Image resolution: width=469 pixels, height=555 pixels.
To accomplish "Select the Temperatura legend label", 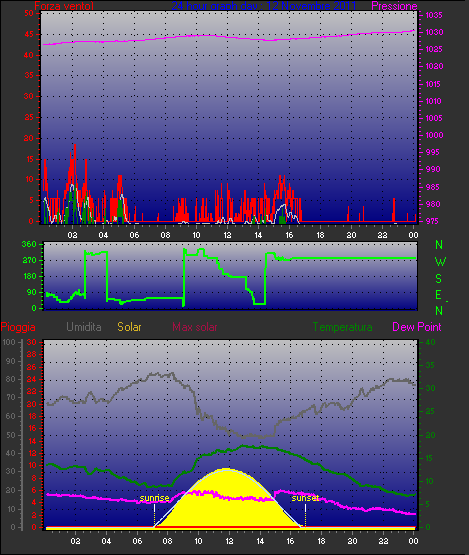I will tap(342, 327).
